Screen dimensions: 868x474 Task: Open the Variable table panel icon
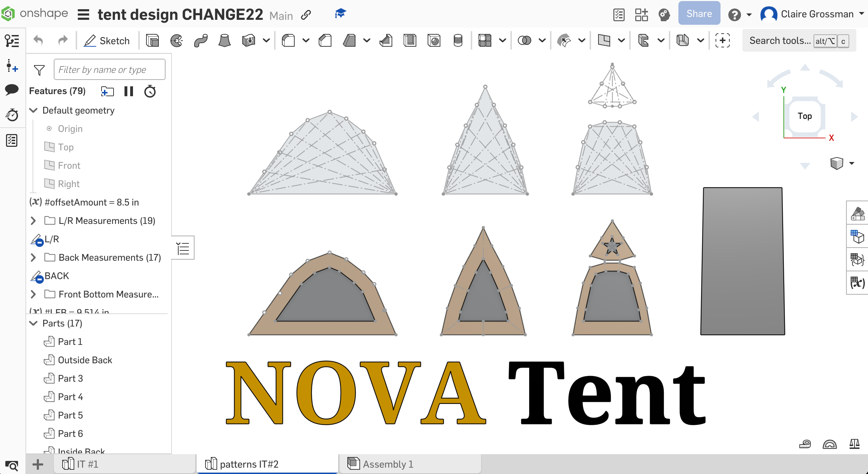[x=857, y=282]
